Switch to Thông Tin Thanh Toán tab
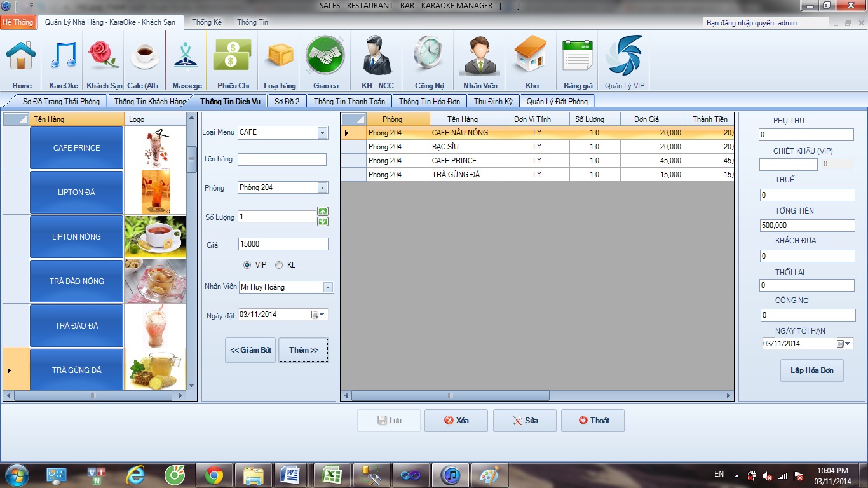This screenshot has height=488, width=868. pyautogui.click(x=349, y=101)
